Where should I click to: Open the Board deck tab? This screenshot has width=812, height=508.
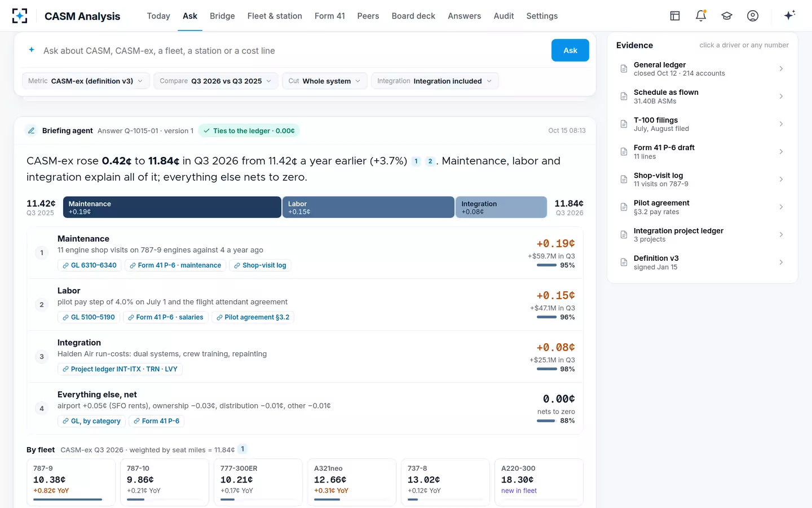(413, 16)
